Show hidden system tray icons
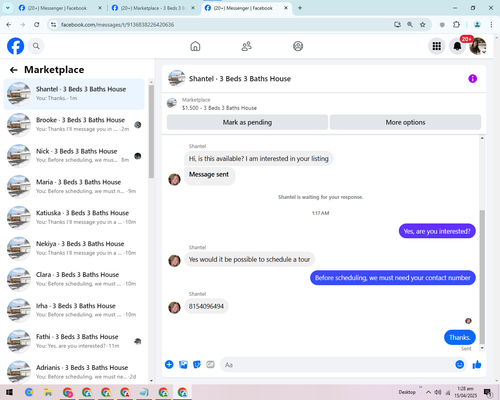This screenshot has width=500, height=400. point(428,392)
